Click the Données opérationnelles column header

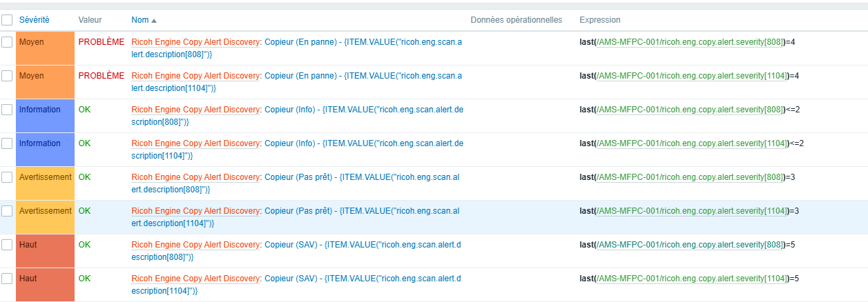coord(517,20)
